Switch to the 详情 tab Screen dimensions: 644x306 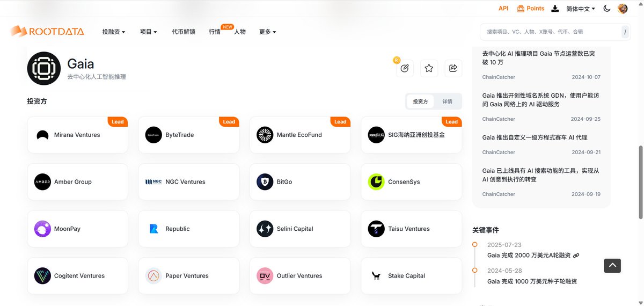point(447,101)
